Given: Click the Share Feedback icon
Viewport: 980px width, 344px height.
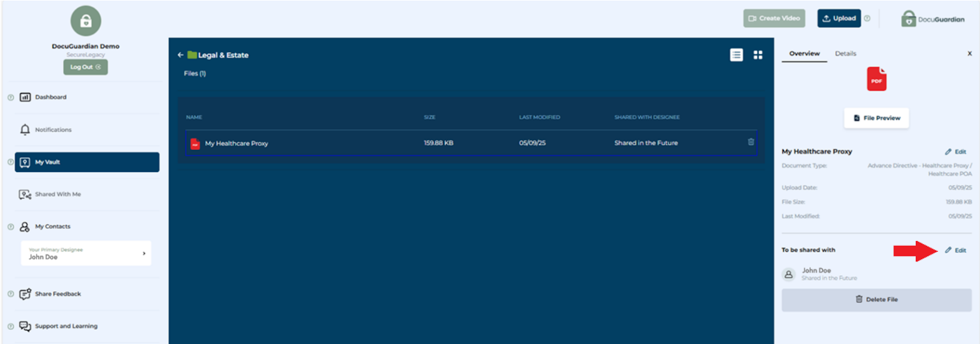Looking at the screenshot, I should (25, 294).
